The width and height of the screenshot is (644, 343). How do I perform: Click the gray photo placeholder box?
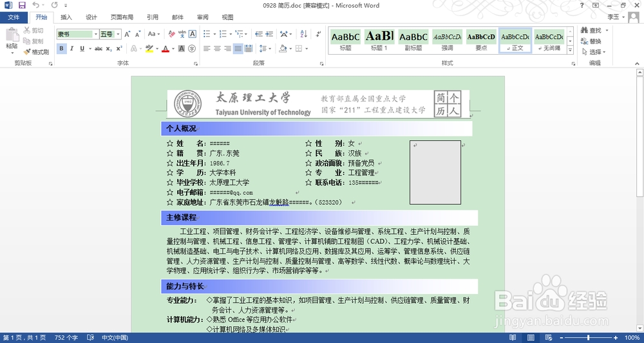point(435,172)
